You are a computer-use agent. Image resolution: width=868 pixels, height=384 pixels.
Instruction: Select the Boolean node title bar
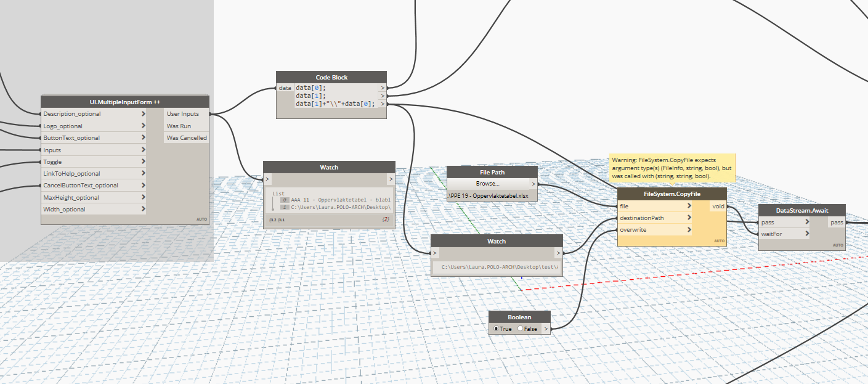pyautogui.click(x=519, y=317)
